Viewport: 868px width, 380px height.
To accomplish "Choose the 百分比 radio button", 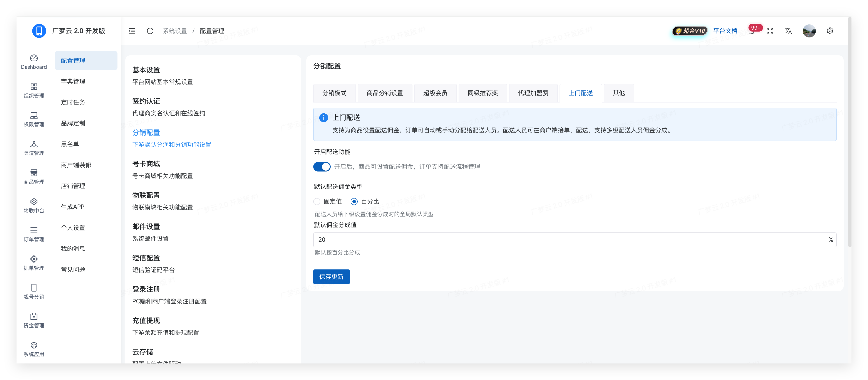I will [354, 201].
